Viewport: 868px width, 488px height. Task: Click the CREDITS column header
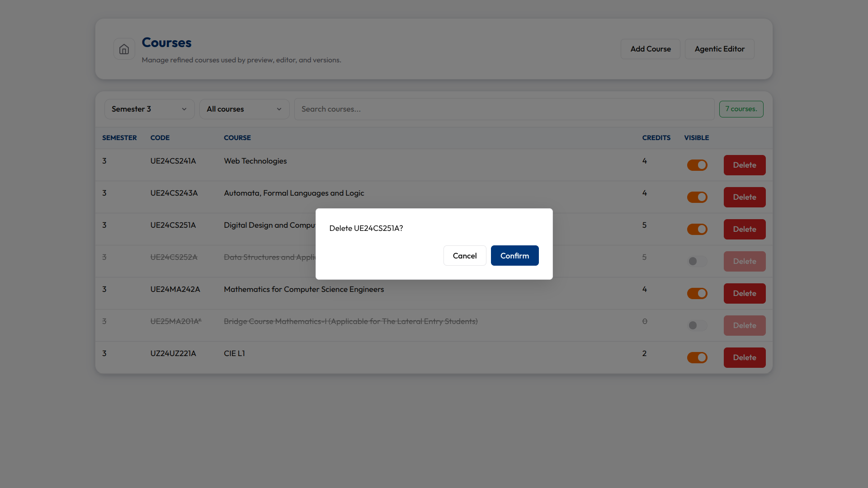[656, 138]
